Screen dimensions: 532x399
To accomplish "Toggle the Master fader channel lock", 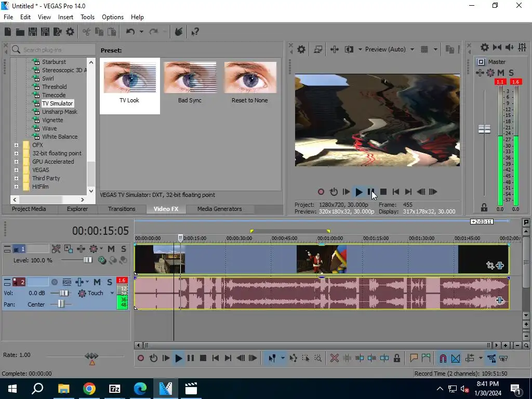I will point(484,207).
